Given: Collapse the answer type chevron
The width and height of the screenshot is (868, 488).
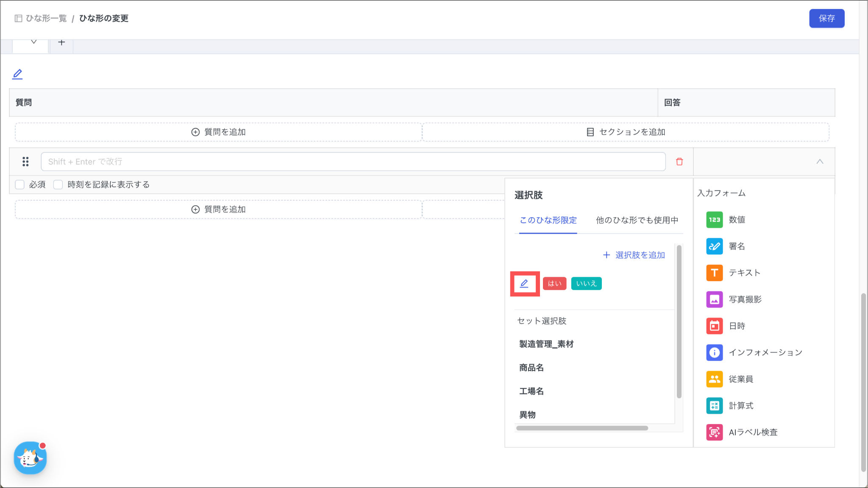Looking at the screenshot, I should pos(820,162).
